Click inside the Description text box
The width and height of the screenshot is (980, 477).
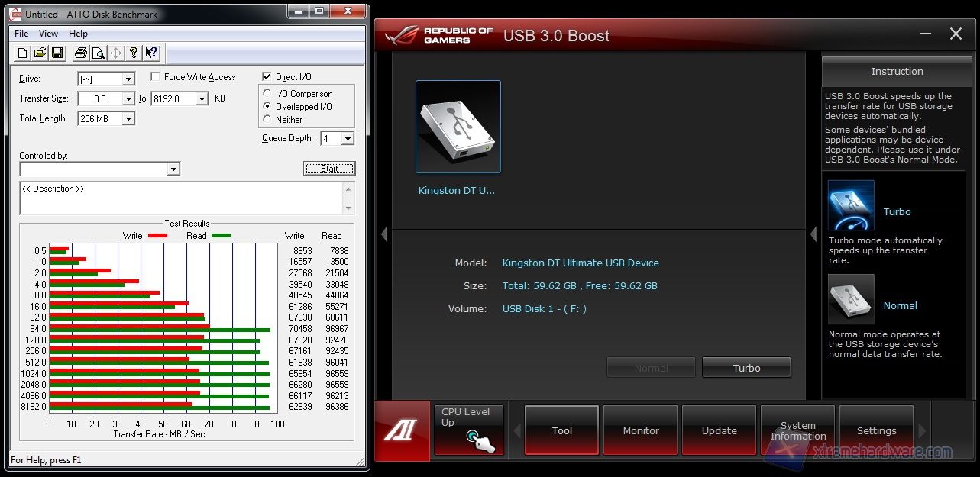pos(181,198)
